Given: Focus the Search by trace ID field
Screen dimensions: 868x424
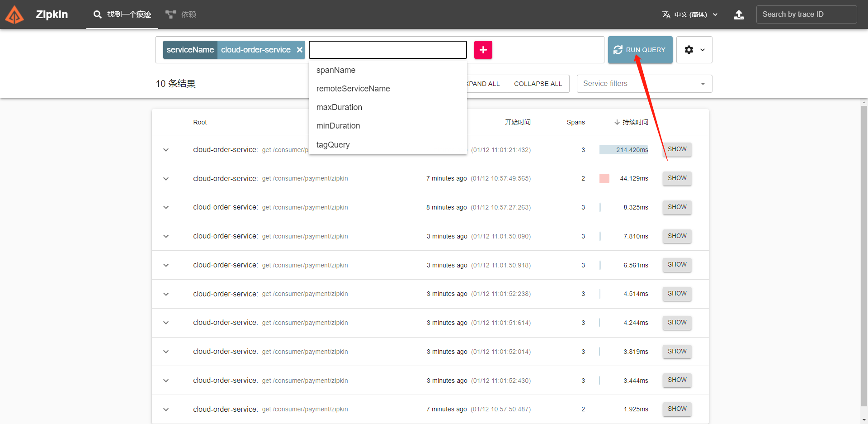Looking at the screenshot, I should tap(807, 14).
